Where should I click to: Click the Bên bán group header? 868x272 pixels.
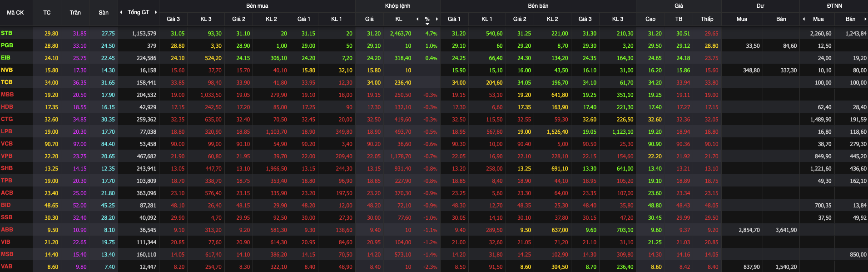(x=538, y=6)
